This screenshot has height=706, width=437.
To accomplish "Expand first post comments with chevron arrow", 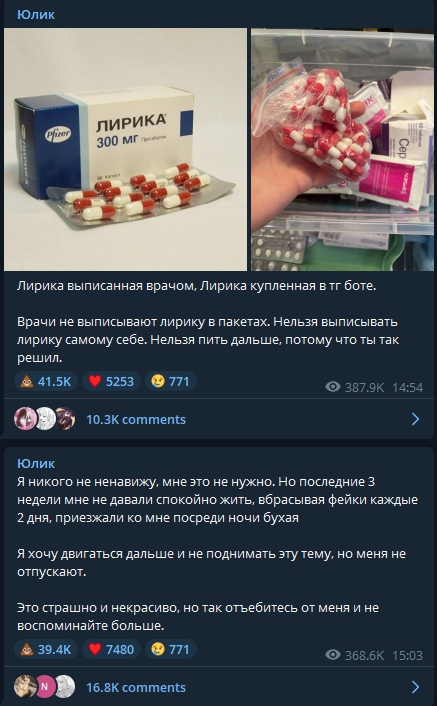I will click(415, 419).
